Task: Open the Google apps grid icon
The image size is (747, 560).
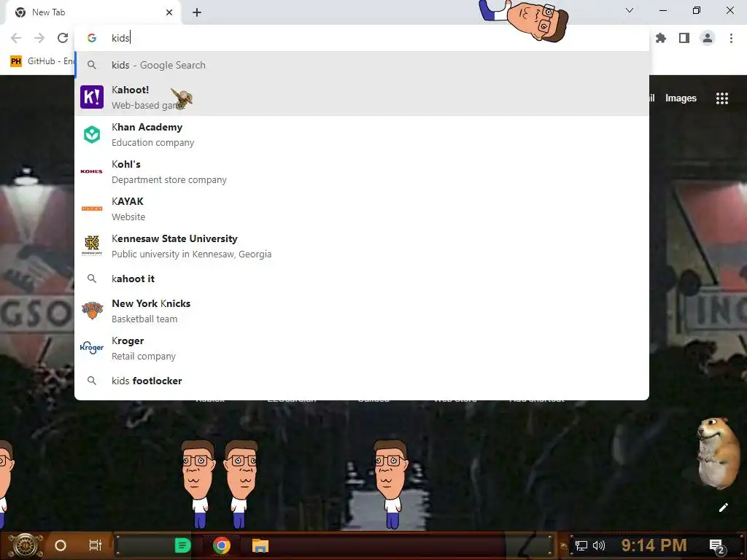Action: 722,98
